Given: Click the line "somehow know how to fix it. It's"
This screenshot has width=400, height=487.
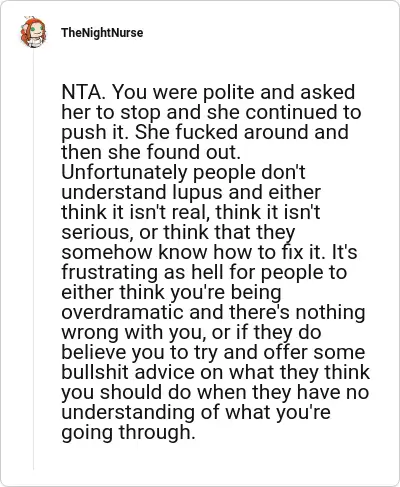Looking at the screenshot, I should pos(209,252).
